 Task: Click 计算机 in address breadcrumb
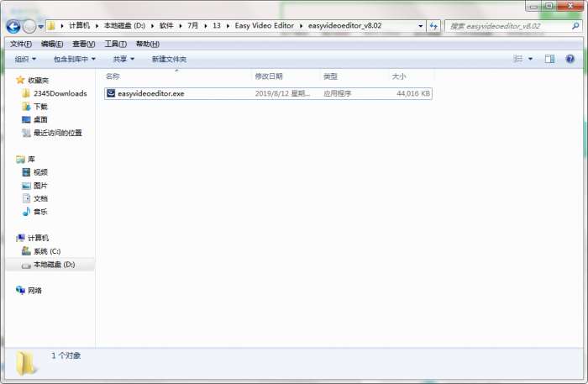80,25
